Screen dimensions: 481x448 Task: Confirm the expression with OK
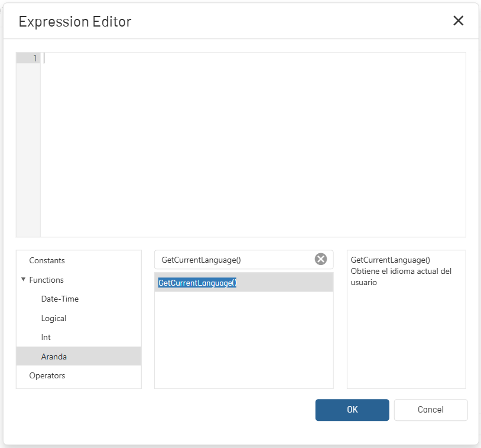tap(352, 410)
